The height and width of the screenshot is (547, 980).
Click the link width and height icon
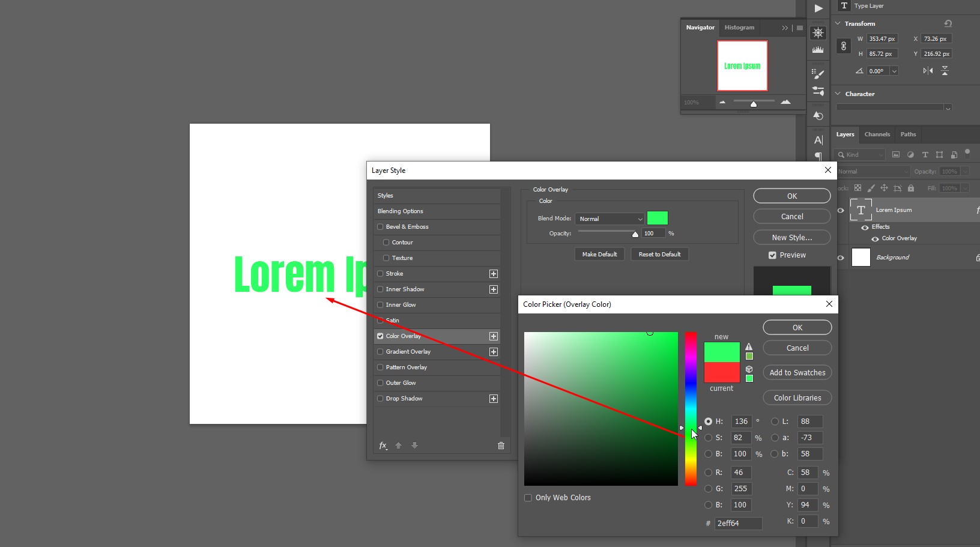click(x=844, y=46)
